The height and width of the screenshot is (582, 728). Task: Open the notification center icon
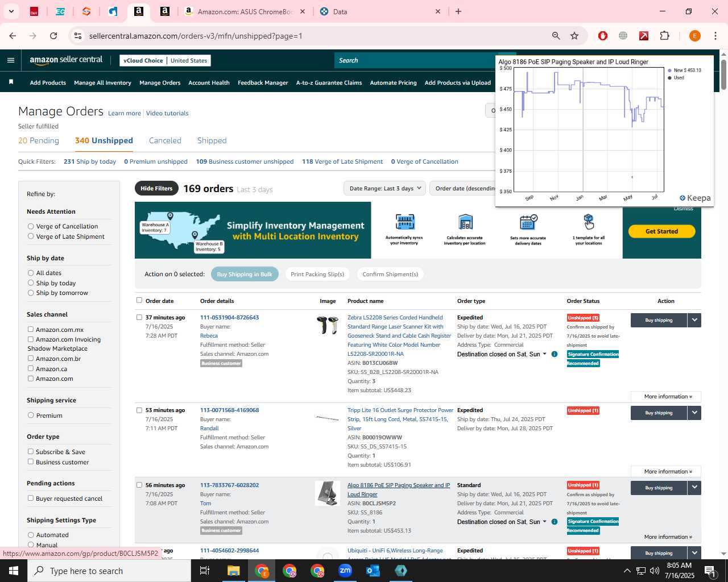coord(710,571)
